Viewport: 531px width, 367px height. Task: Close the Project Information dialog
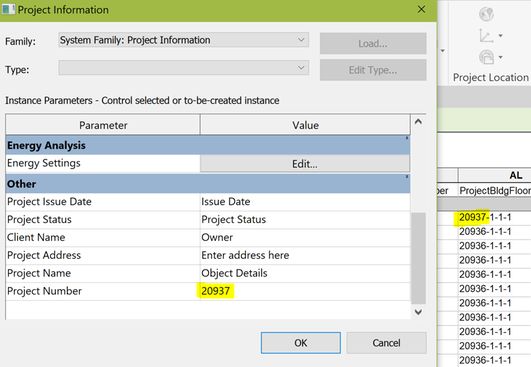[x=421, y=9]
